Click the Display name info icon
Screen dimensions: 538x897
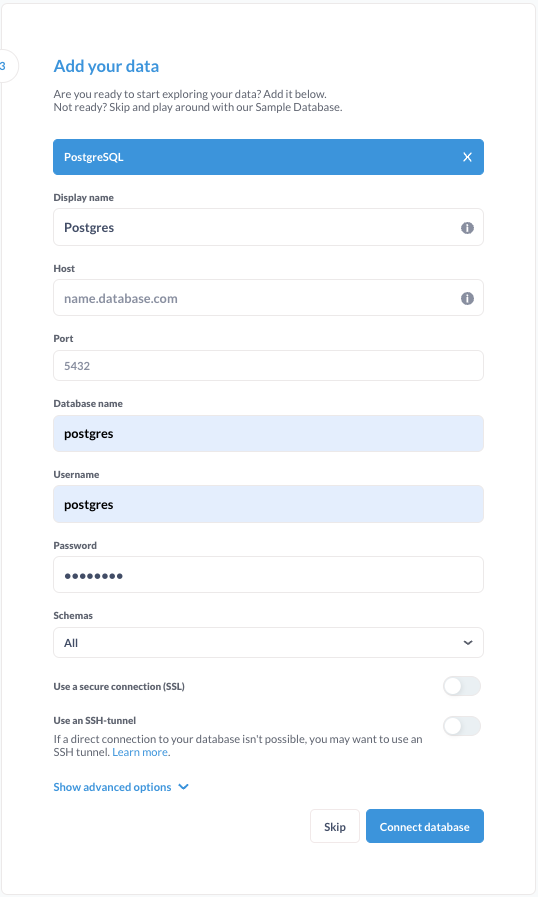tap(467, 228)
